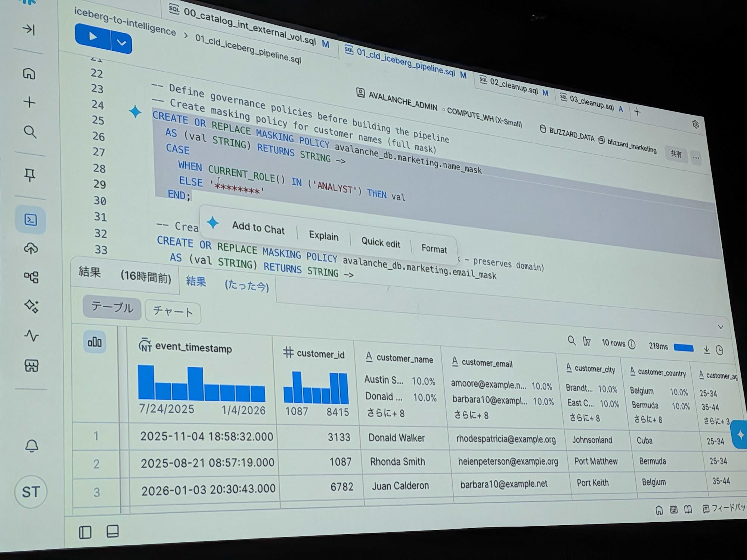
Task: Open Search from the sidebar magnifier
Action: 30,132
